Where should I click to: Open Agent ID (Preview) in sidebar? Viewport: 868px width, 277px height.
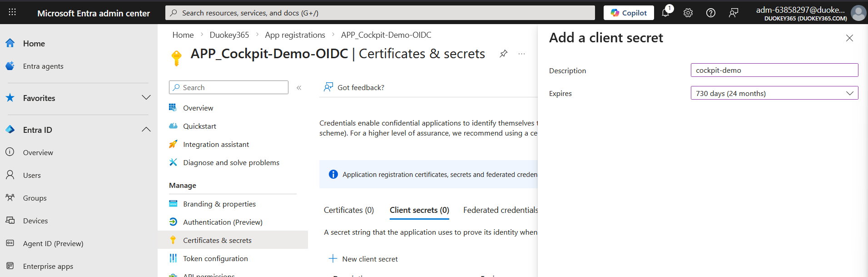(53, 243)
